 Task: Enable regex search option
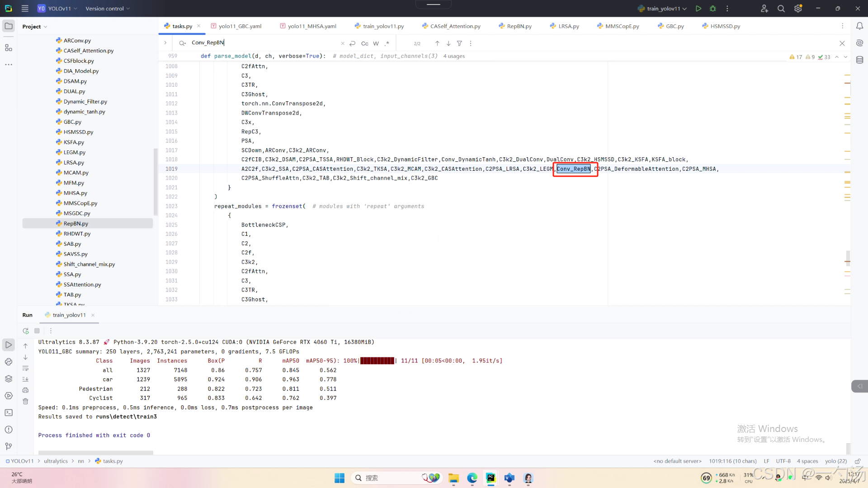point(387,43)
